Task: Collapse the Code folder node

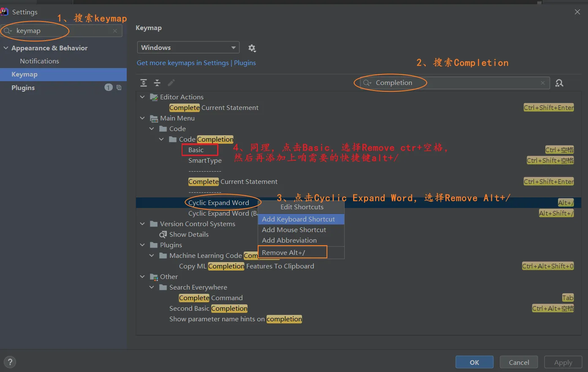Action: 152,129
